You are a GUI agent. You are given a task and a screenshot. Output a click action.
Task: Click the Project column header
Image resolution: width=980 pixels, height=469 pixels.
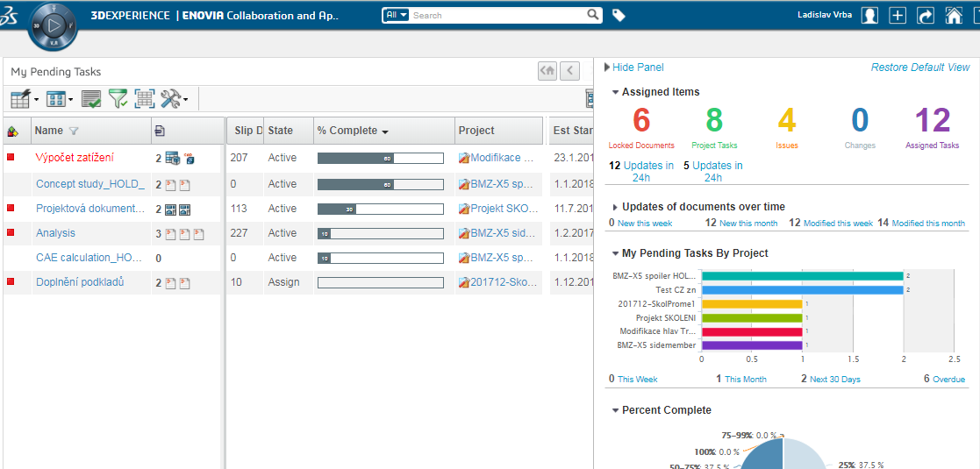[476, 131]
